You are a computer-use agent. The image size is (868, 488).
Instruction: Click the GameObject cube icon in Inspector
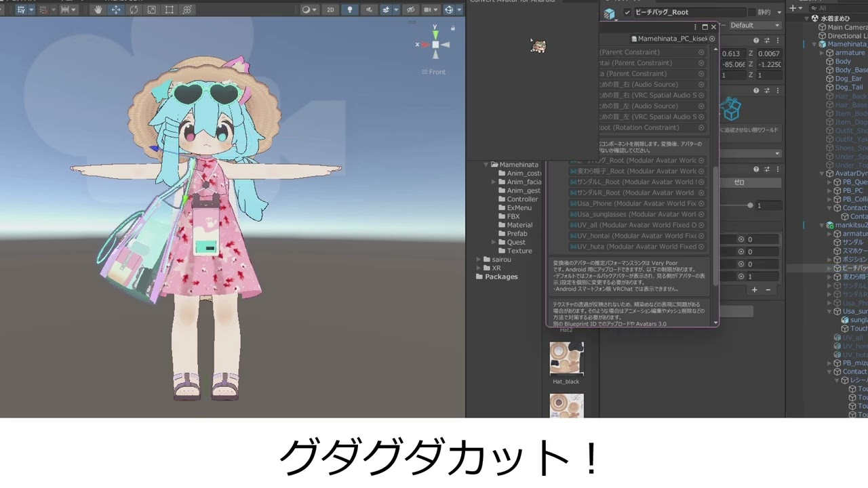610,14
